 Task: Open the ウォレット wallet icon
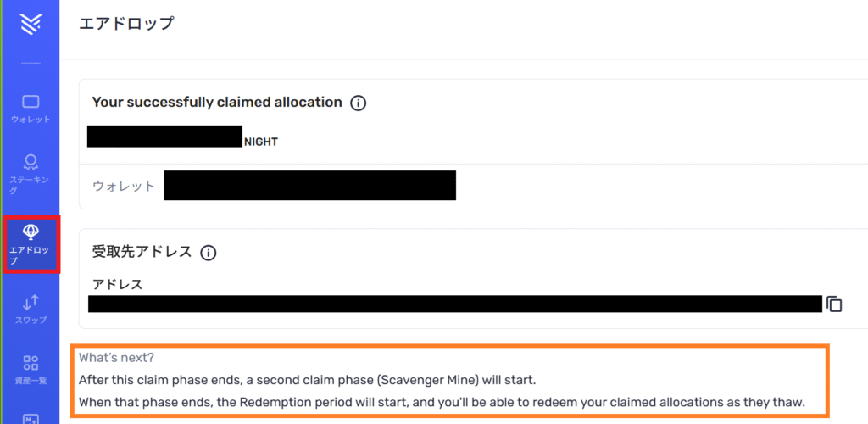point(31,101)
